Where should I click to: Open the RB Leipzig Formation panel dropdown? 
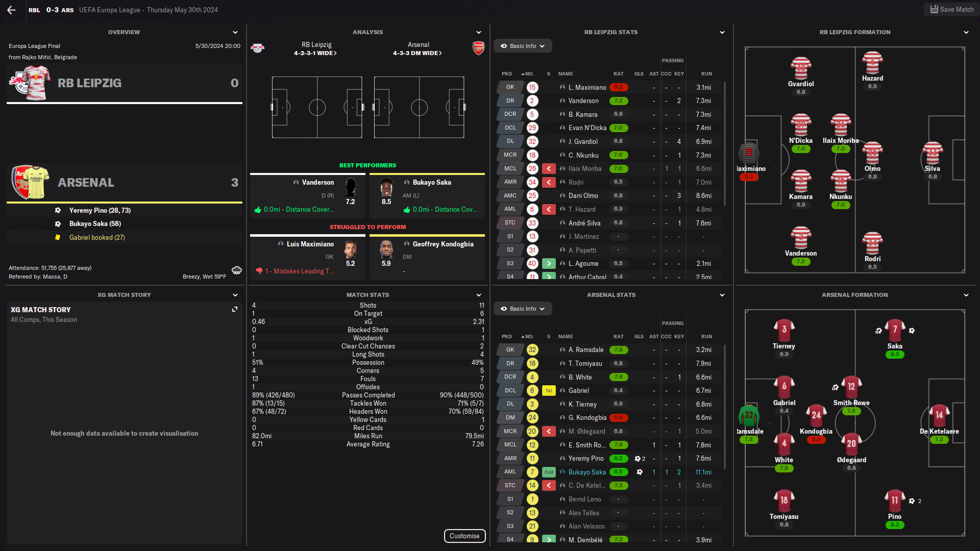pos(966,32)
